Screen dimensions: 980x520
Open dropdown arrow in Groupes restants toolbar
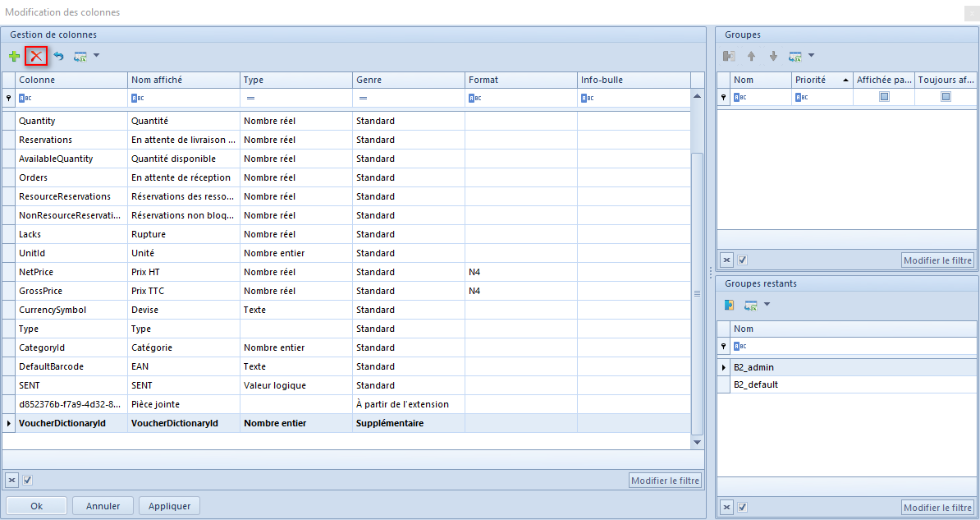(767, 305)
